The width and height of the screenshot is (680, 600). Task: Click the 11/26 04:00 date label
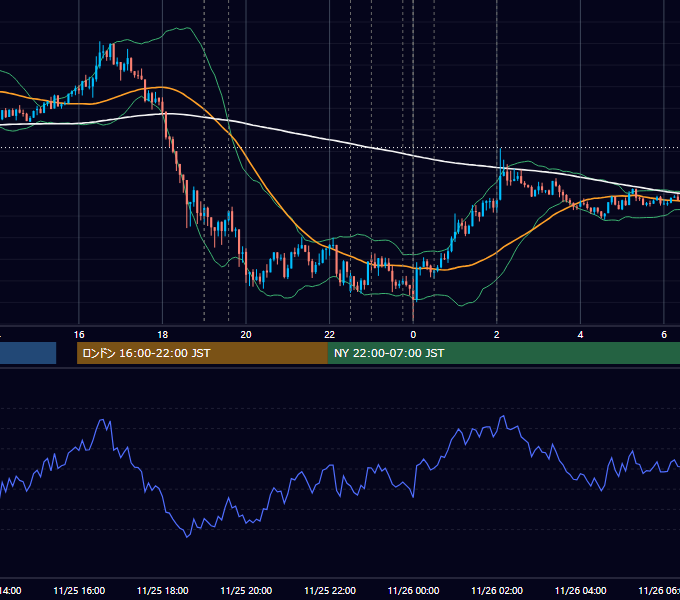(x=581, y=590)
